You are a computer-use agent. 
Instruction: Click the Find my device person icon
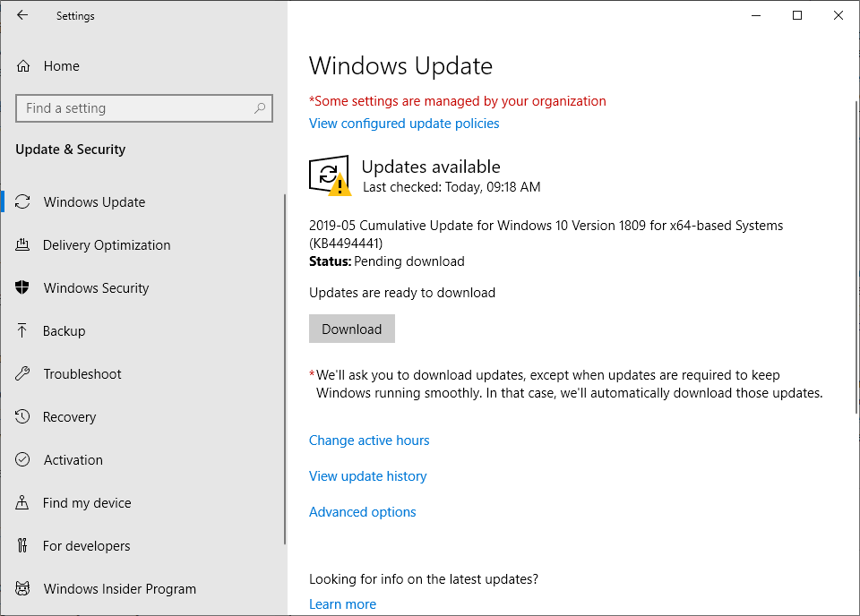pos(21,502)
